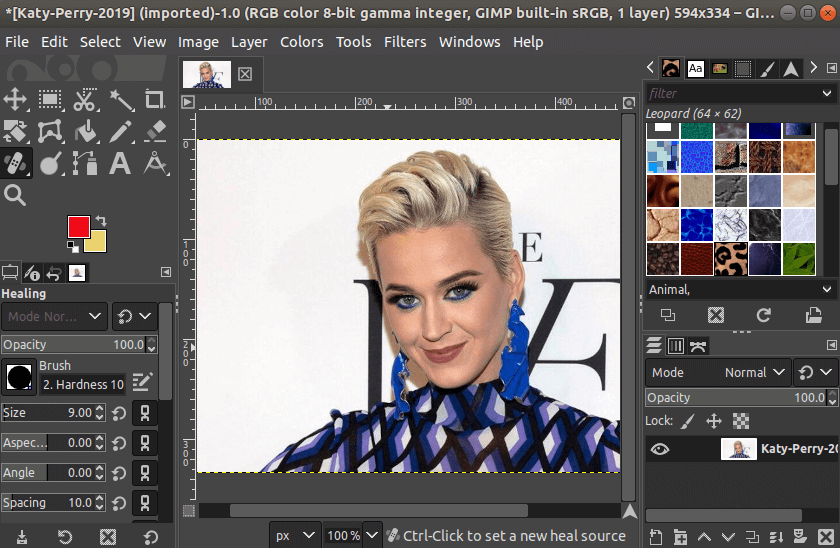Pick the Scissors Select tool
This screenshot has width=840, height=548.
point(86,99)
